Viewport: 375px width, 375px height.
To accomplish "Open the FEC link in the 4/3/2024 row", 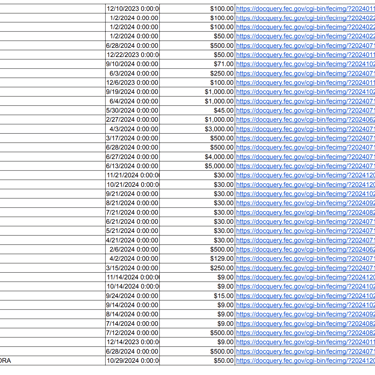I will point(305,129).
